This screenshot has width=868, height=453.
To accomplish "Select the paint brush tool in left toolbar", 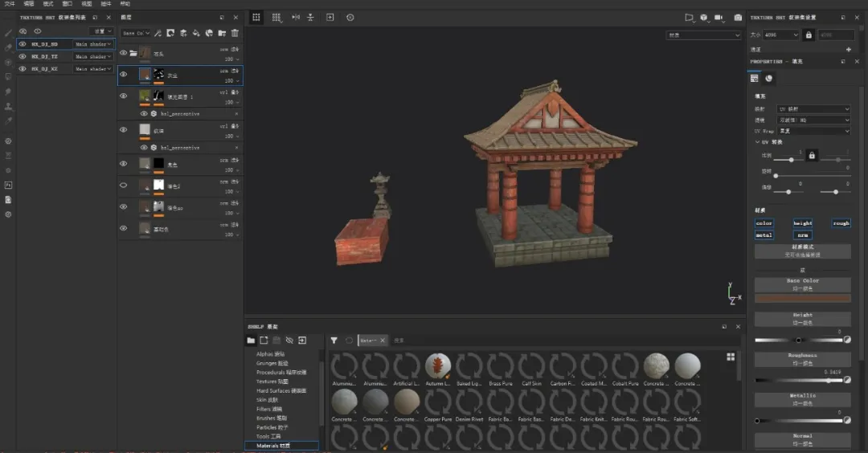I will pos(8,33).
